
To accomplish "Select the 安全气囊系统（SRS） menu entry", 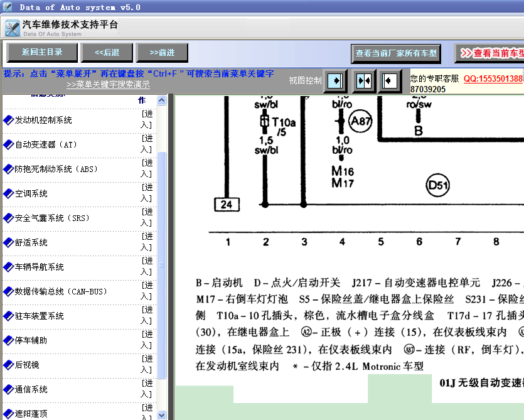I will tap(53, 218).
